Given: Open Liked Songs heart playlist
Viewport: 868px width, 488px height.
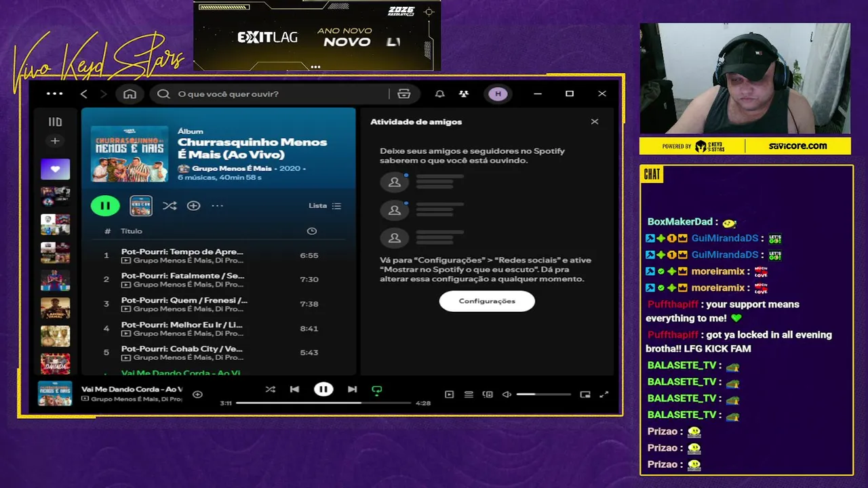Looking at the screenshot, I should coord(55,169).
